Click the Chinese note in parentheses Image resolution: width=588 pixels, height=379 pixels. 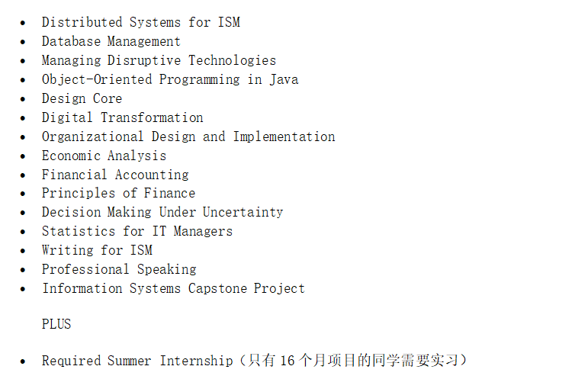tap(352, 361)
